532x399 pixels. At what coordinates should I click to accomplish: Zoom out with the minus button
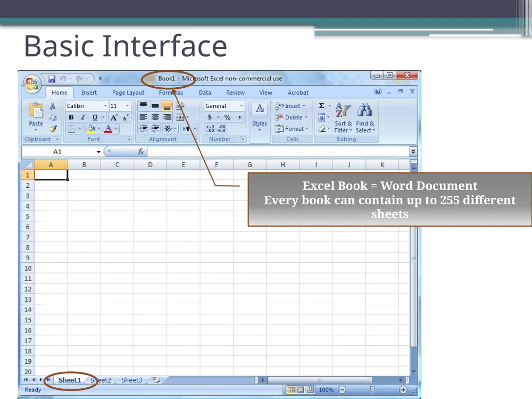pos(342,390)
